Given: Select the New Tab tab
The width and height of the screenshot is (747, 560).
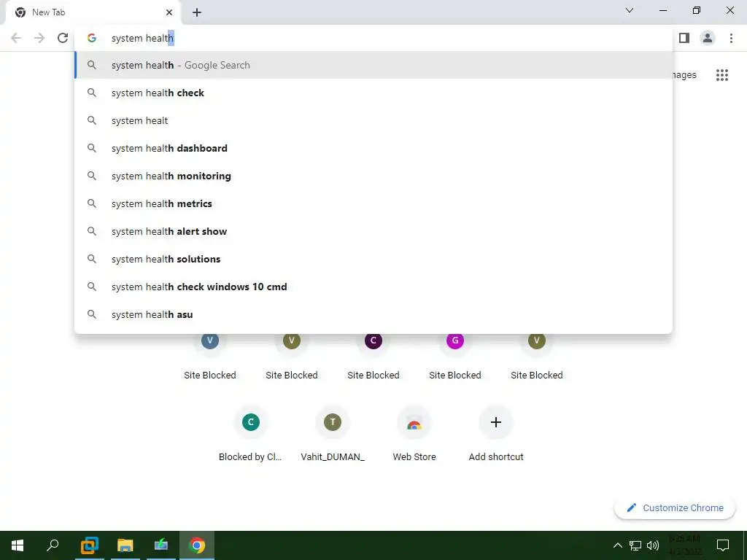Looking at the screenshot, I should pos(93,12).
